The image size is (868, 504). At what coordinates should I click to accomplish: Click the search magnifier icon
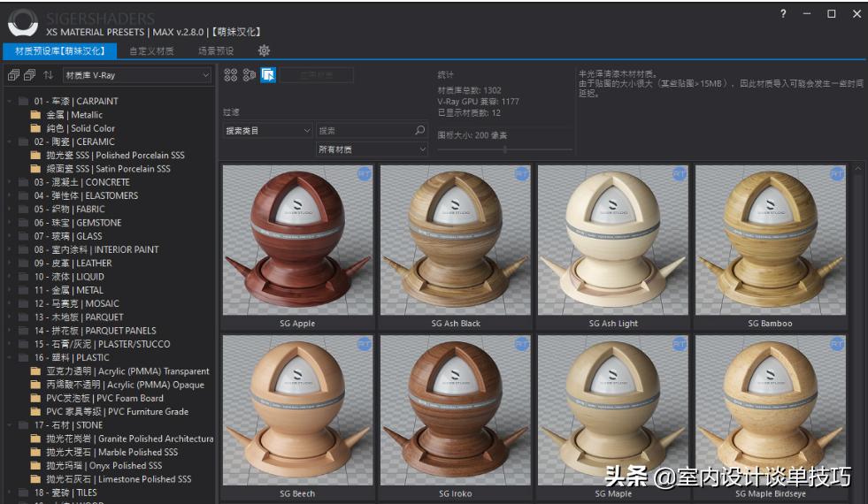click(x=420, y=130)
